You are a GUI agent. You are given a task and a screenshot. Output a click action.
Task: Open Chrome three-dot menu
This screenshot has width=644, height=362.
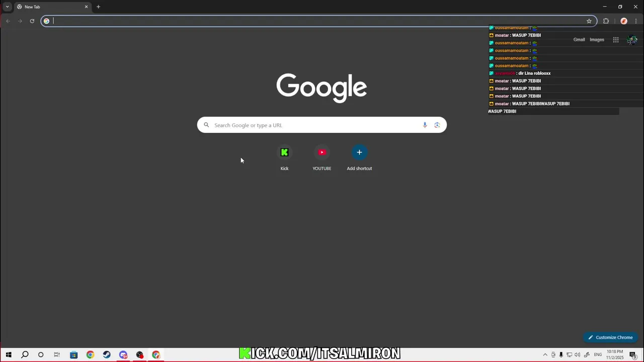pos(636,21)
